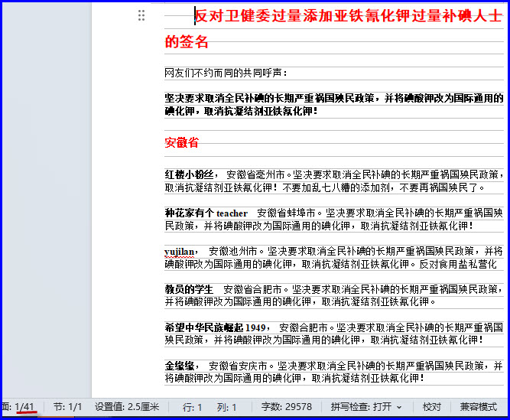Click the username 金缕缕
This screenshot has height=420, width=510.
tap(181, 366)
